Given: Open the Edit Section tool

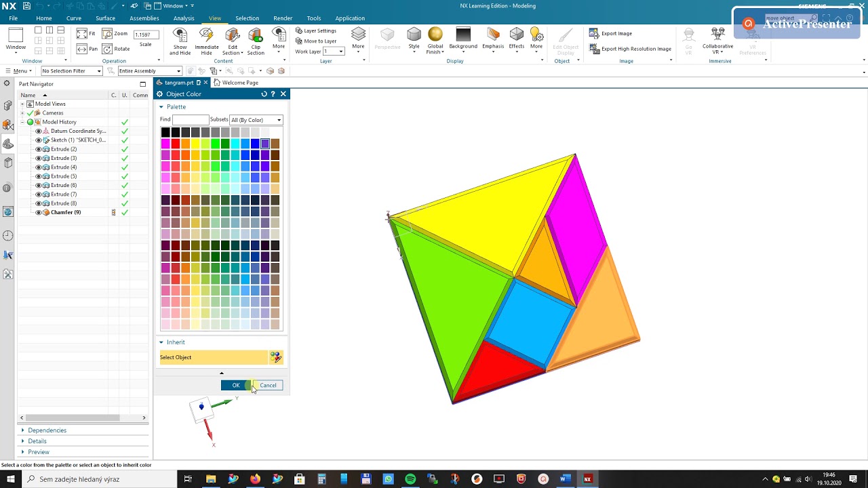Looking at the screenshot, I should [233, 41].
